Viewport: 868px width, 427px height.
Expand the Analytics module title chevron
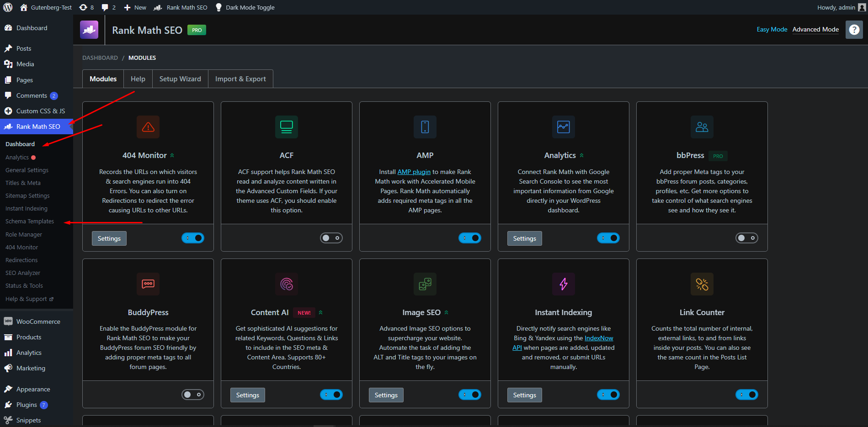pyautogui.click(x=582, y=156)
